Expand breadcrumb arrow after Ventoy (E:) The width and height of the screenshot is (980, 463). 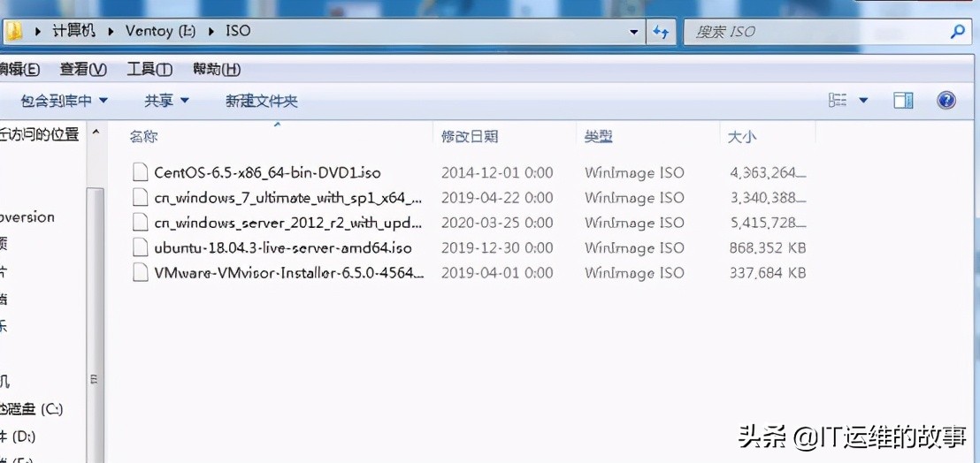point(211,31)
